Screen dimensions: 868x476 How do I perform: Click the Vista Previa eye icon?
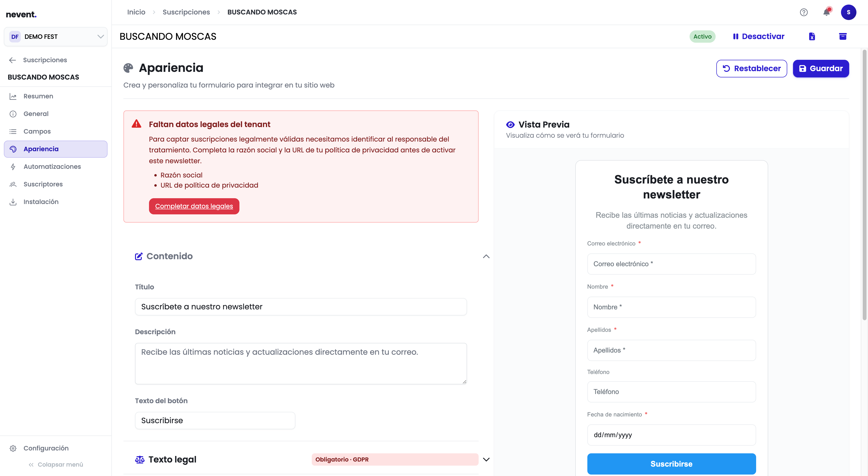510,125
